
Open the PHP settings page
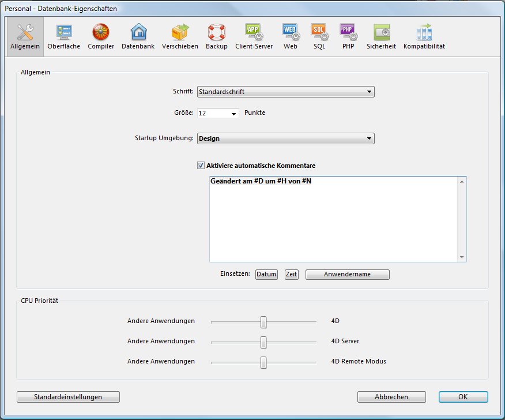pyautogui.click(x=348, y=36)
